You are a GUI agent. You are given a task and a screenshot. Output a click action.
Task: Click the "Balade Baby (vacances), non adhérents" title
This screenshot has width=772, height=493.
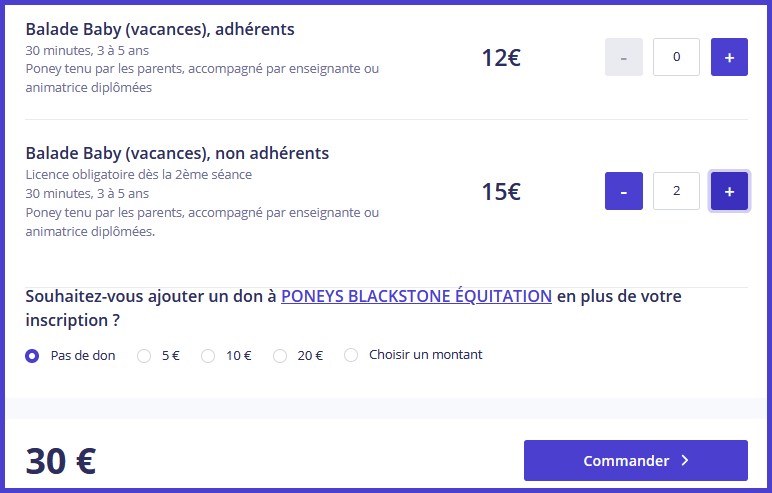click(177, 153)
